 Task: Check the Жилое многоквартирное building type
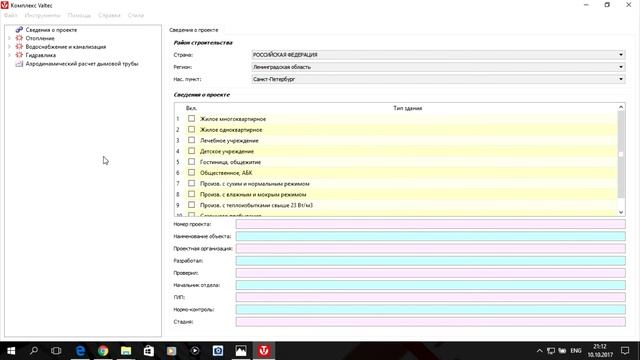[x=191, y=119]
